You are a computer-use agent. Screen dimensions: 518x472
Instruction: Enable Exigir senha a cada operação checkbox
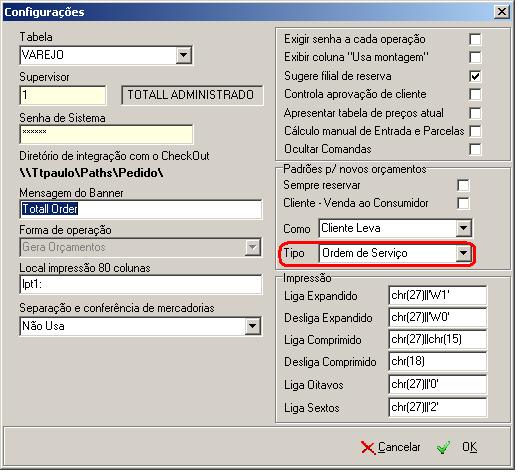pos(475,39)
